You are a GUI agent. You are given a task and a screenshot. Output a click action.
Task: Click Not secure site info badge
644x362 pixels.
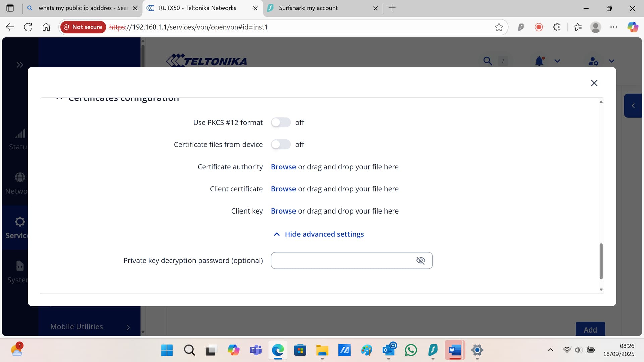pyautogui.click(x=83, y=27)
